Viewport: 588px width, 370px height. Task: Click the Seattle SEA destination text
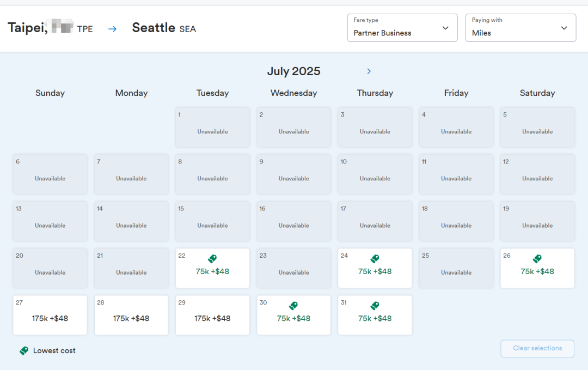(x=164, y=28)
